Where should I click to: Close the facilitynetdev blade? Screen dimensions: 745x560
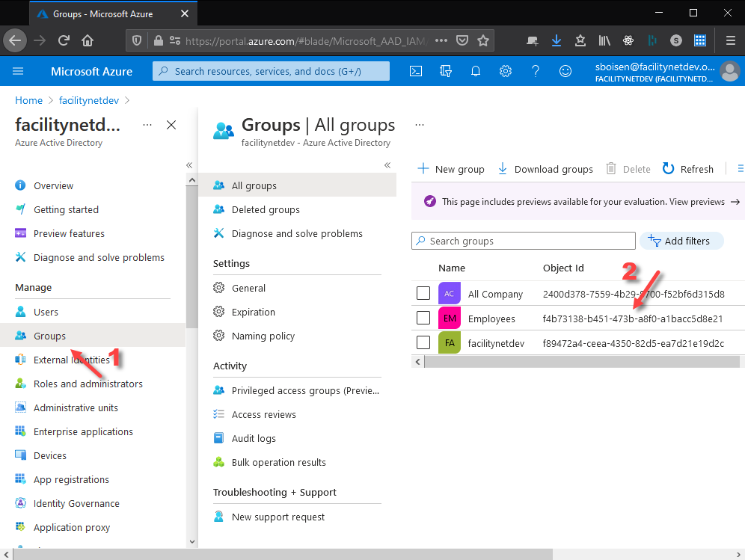171,125
